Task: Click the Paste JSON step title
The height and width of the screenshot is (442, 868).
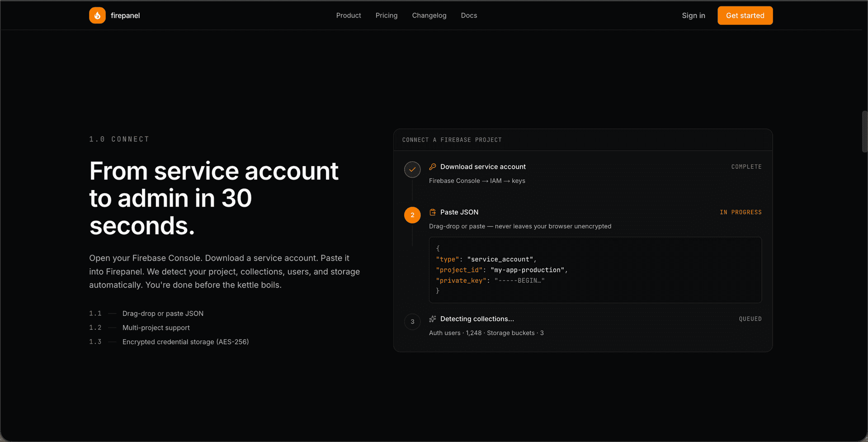Action: point(459,212)
